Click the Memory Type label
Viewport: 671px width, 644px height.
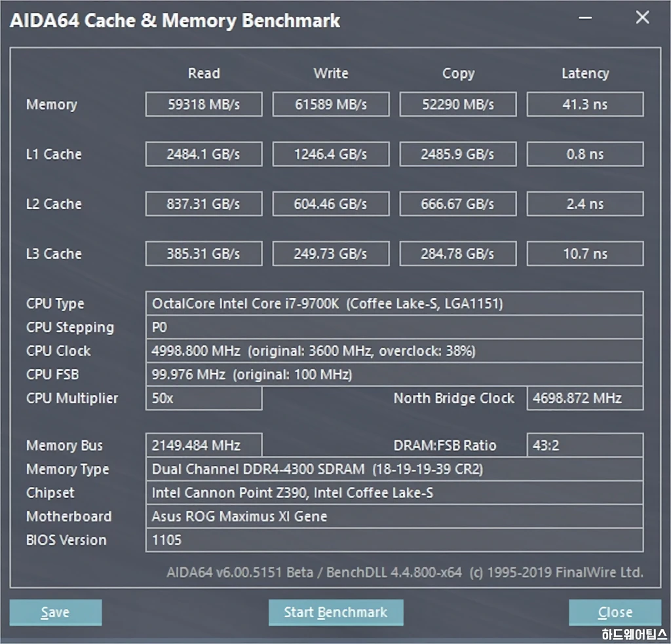67,470
